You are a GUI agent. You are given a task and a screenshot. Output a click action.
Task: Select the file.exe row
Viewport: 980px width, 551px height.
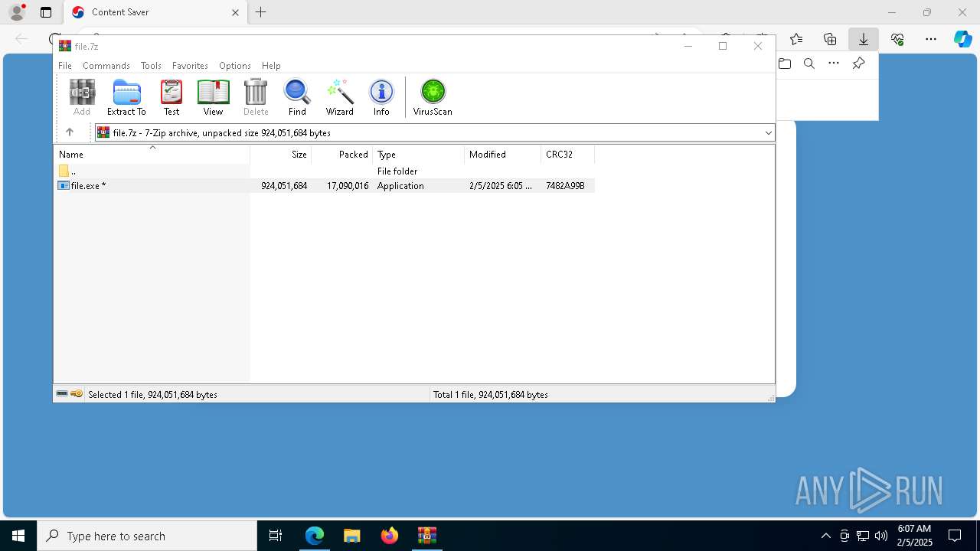point(325,186)
